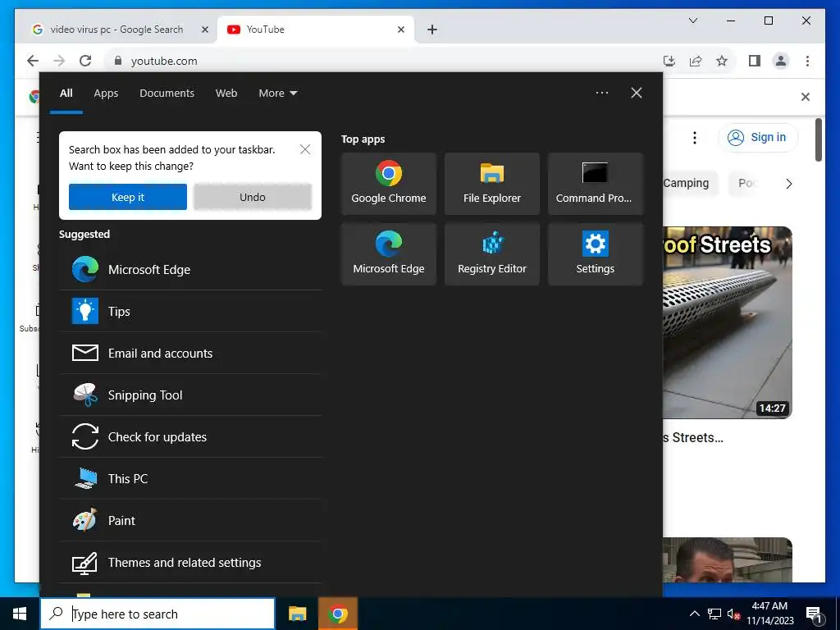
Task: Open Chrome tab search chevron
Action: click(692, 21)
